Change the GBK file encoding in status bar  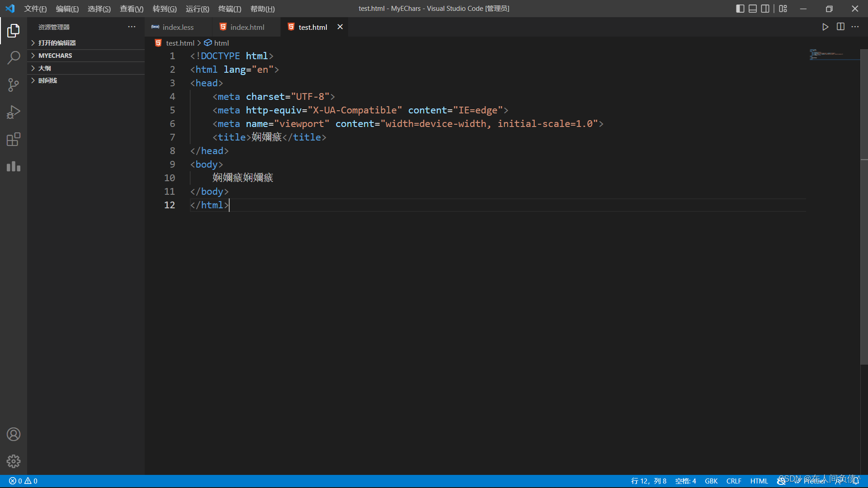pos(711,481)
